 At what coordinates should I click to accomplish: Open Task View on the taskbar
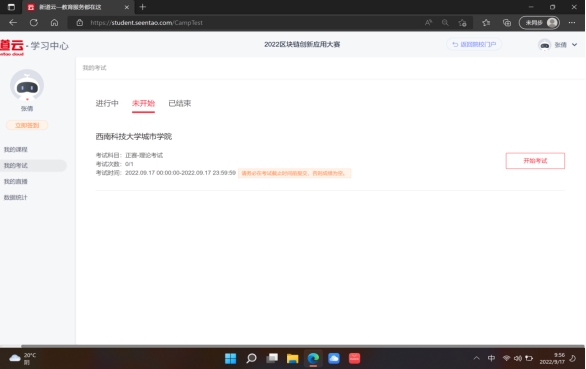(x=272, y=359)
